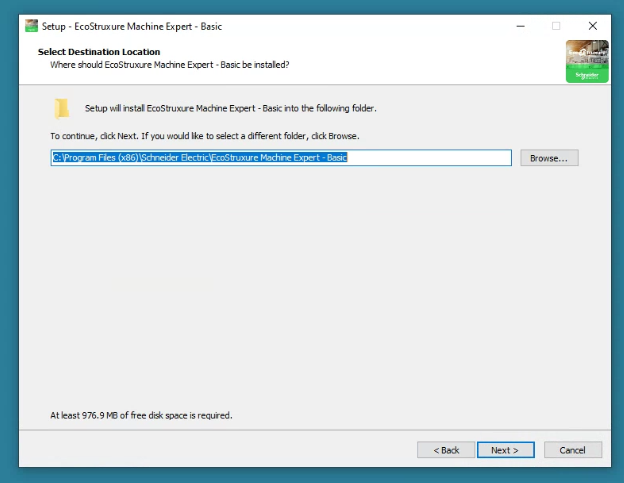Screen dimensions: 624x483
Task: Click the yellow folder icon
Action: coord(62,108)
